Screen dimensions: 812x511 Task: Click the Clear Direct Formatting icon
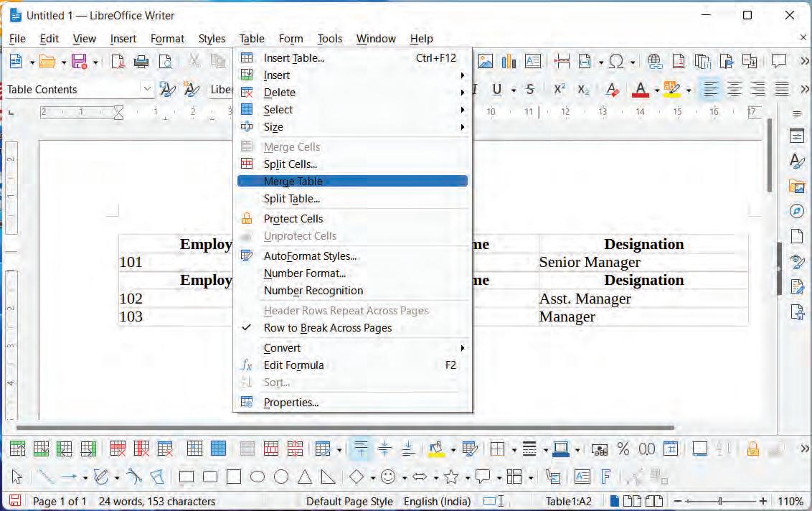point(612,89)
